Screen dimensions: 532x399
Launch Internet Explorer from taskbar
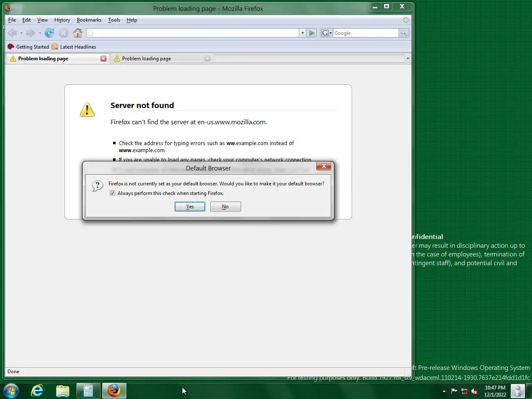click(x=37, y=391)
